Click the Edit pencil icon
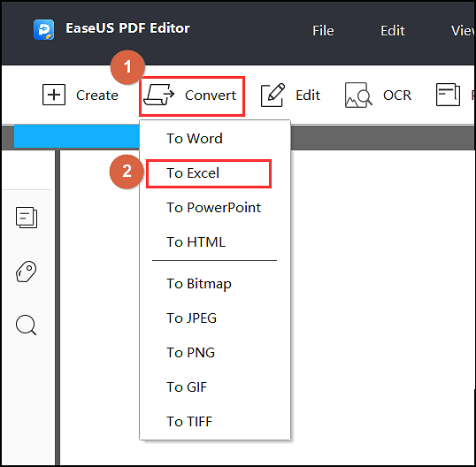This screenshot has width=476, height=467. 273,95
